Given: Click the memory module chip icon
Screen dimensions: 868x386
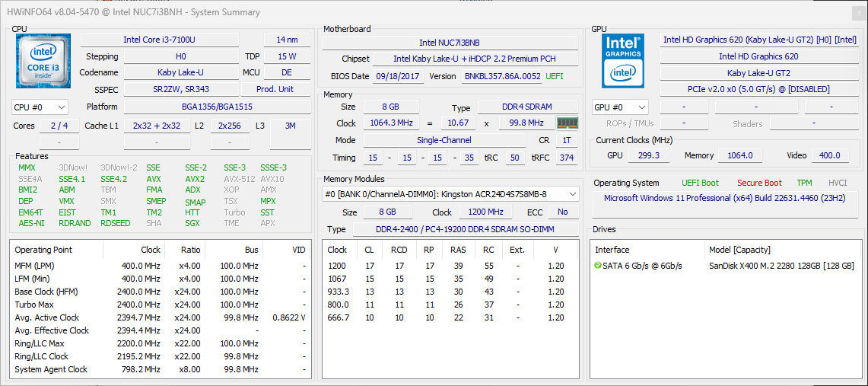Looking at the screenshot, I should (x=567, y=123).
